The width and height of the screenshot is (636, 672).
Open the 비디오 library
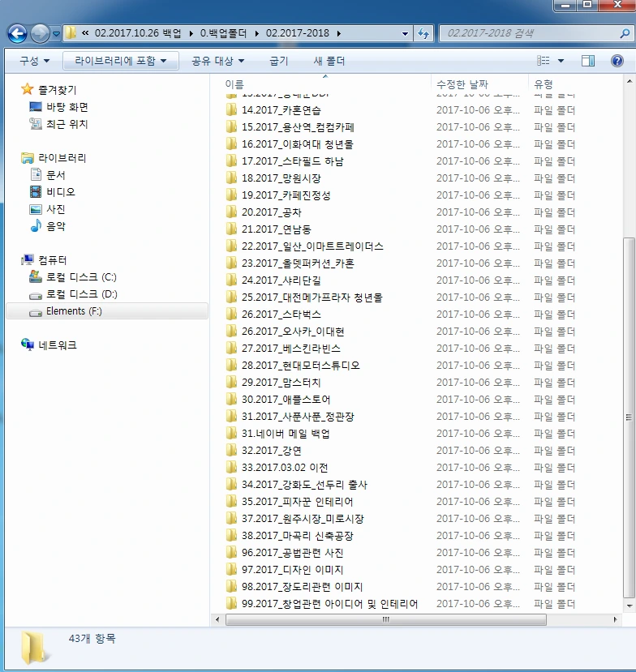coord(61,191)
